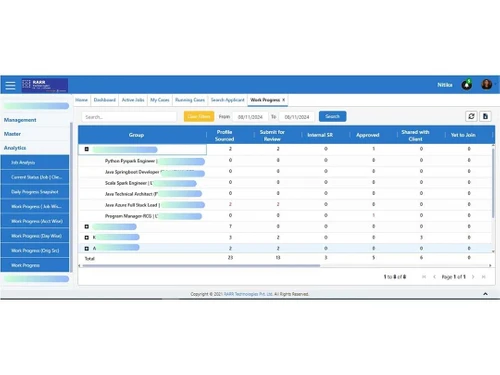The image size is (500, 375).
Task: Export the grid to a file
Action: [x=485, y=116]
